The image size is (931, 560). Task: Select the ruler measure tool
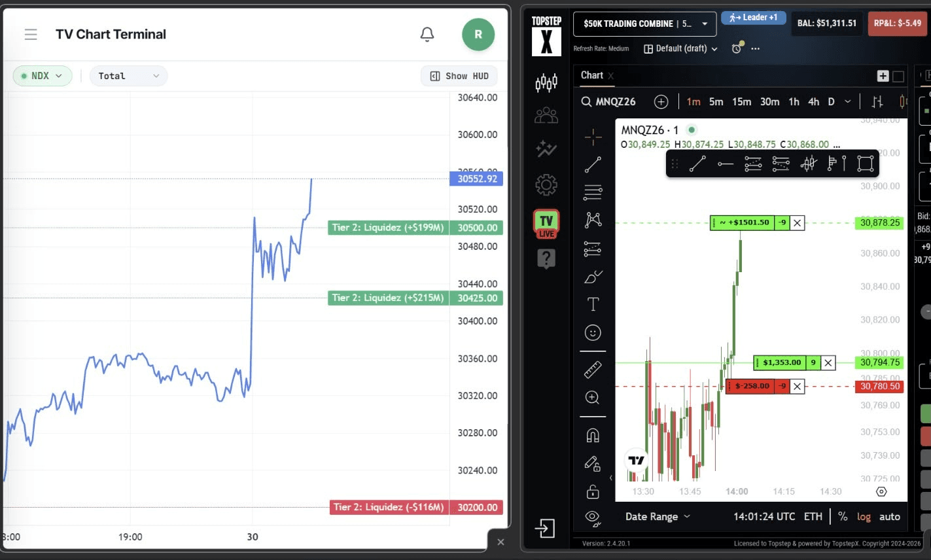(593, 370)
